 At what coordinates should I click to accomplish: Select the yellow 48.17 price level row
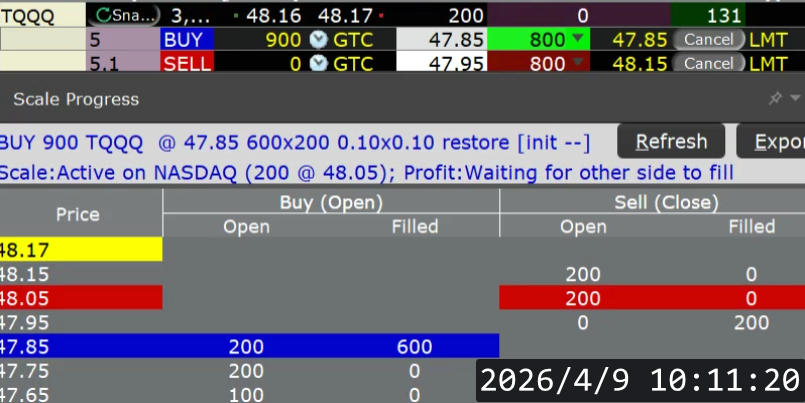[80, 250]
